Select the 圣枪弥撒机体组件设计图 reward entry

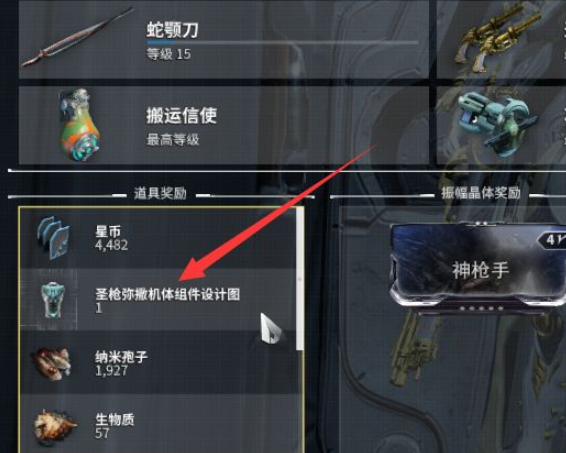[158, 300]
